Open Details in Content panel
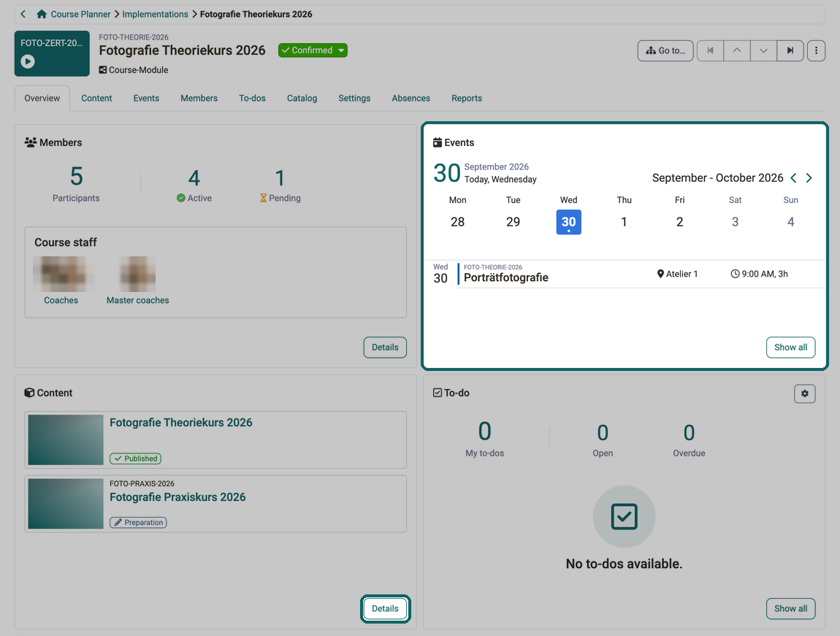The image size is (840, 636). 385,609
